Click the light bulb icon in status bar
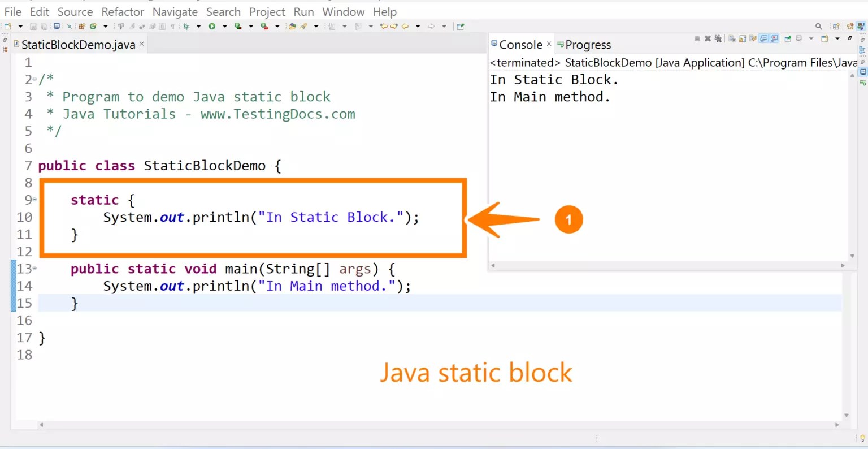The height and width of the screenshot is (449, 868). point(862,438)
